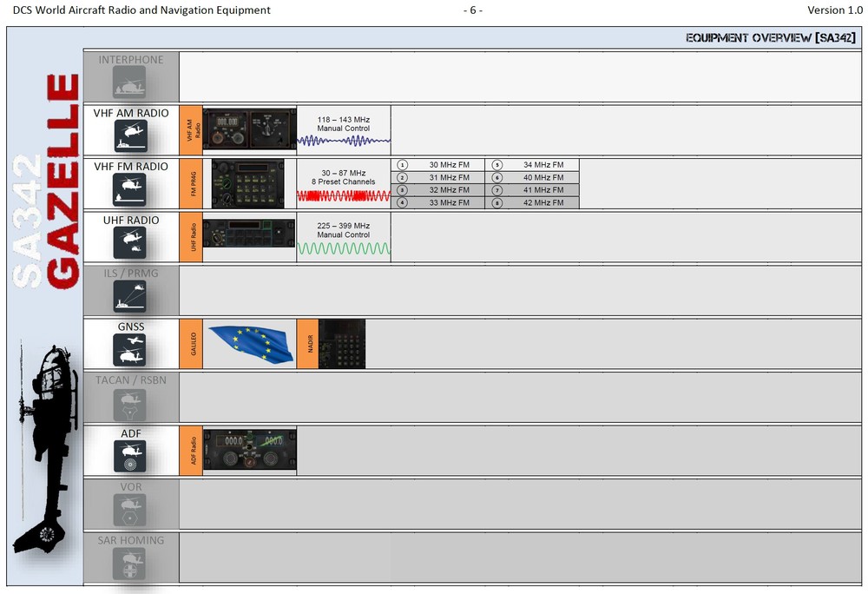Click the red FM waveform graphic
The image size is (868, 594).
344,195
